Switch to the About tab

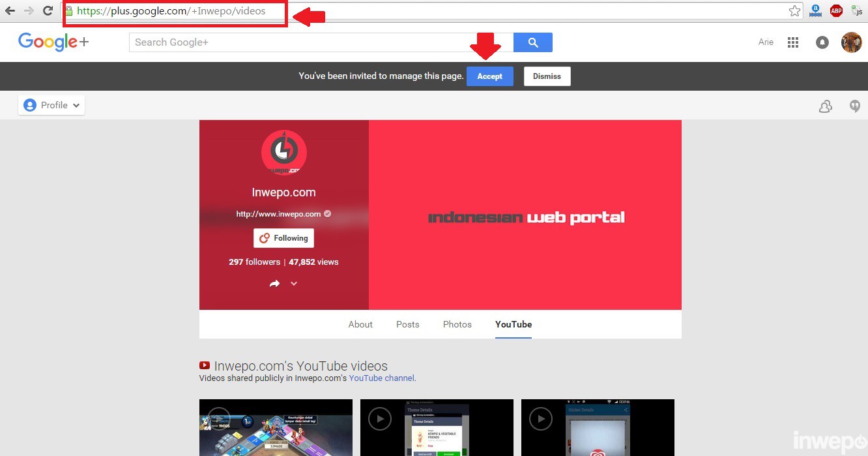click(x=360, y=324)
